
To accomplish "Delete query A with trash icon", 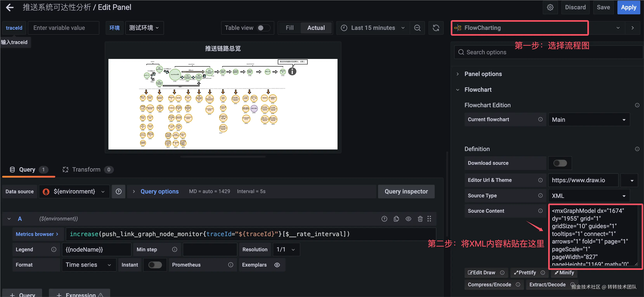I will (420, 219).
